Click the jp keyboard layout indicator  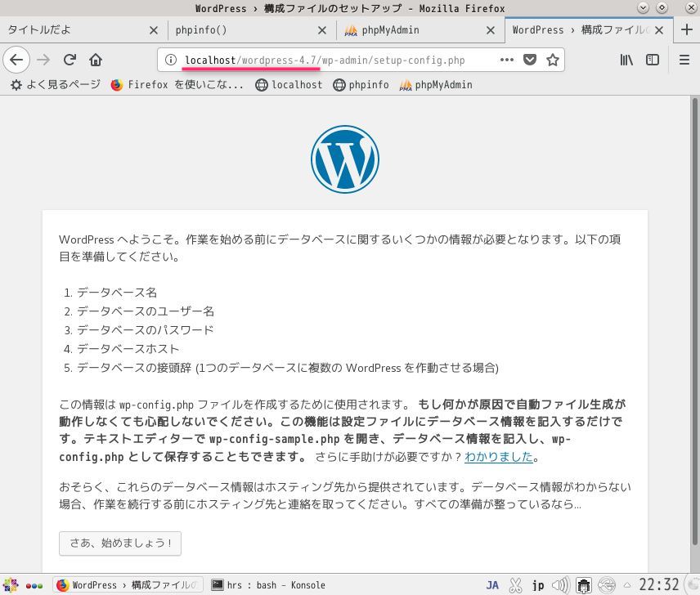pos(538,585)
